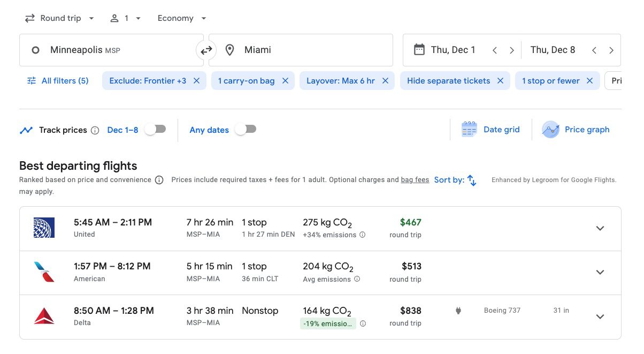Expand the United flight details
Viewport: 644px width, 354px height.
coord(600,228)
